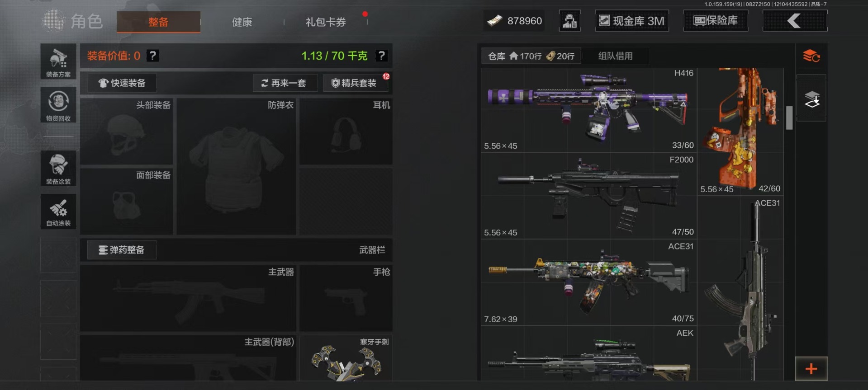Click the stack-download organize icon
The image size is (868, 390).
(811, 98)
